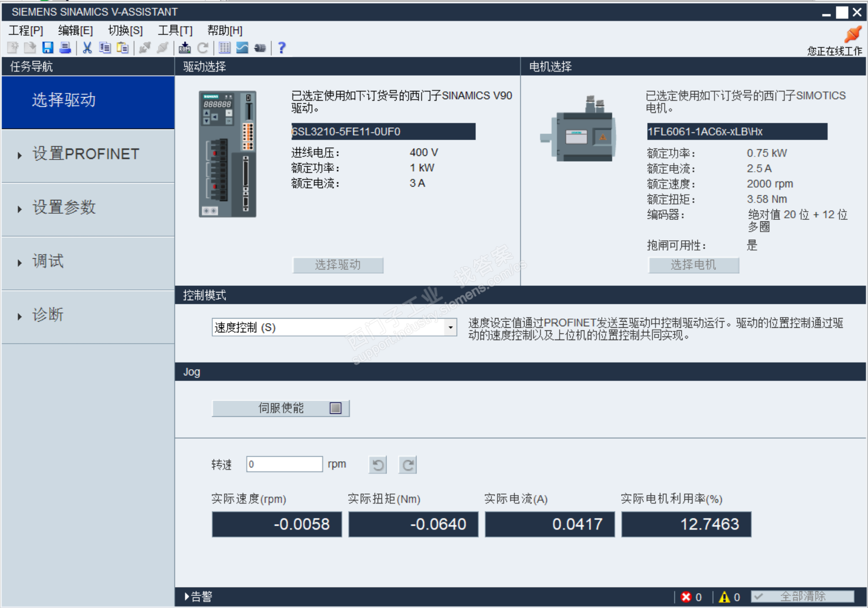Open the 切换[S] menu
Viewport: 868px width, 608px height.
[x=125, y=30]
